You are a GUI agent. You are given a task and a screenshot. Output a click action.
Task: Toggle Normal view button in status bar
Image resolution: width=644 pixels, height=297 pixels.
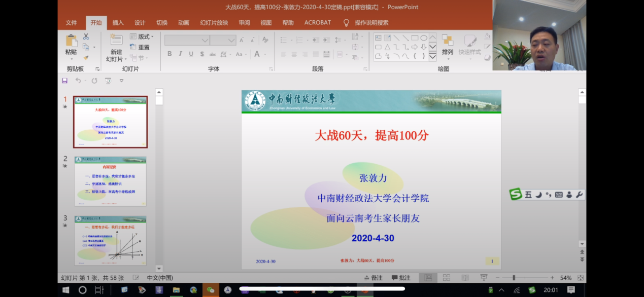[428, 278]
